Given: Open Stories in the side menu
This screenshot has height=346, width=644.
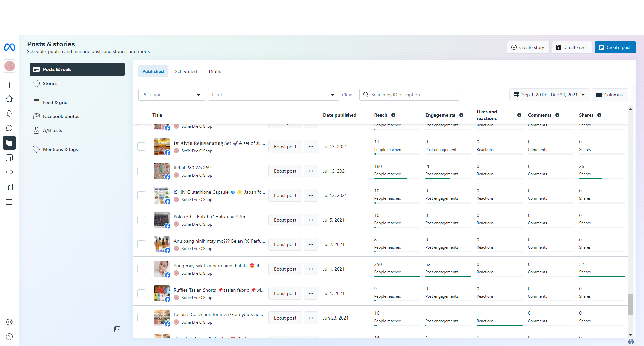Looking at the screenshot, I should [x=77, y=83].
